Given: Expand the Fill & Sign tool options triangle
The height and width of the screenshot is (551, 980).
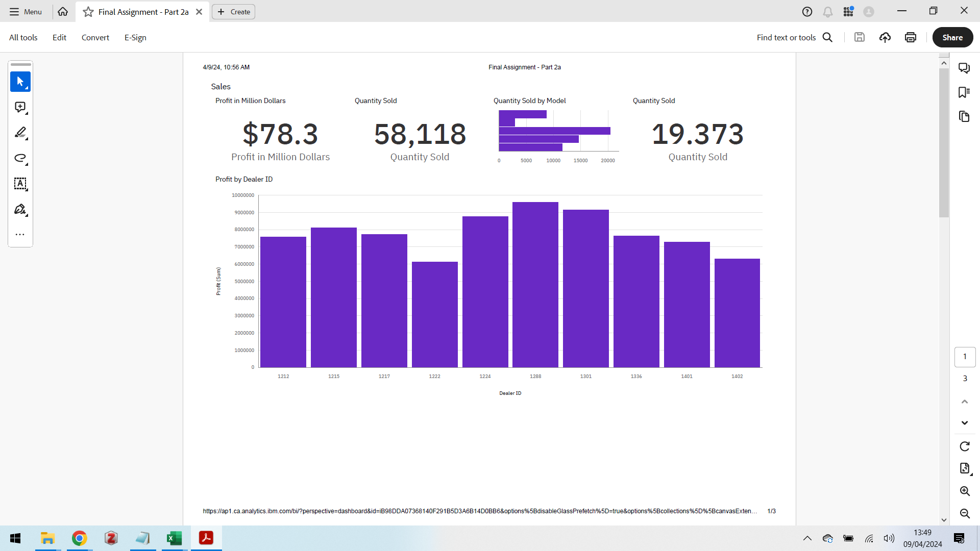Looking at the screenshot, I should coord(27,215).
